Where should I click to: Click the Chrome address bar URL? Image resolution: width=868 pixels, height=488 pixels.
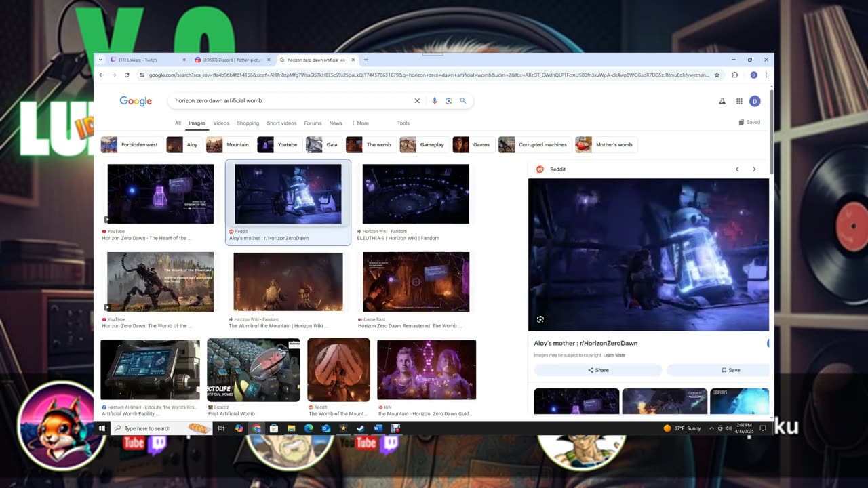(429, 75)
